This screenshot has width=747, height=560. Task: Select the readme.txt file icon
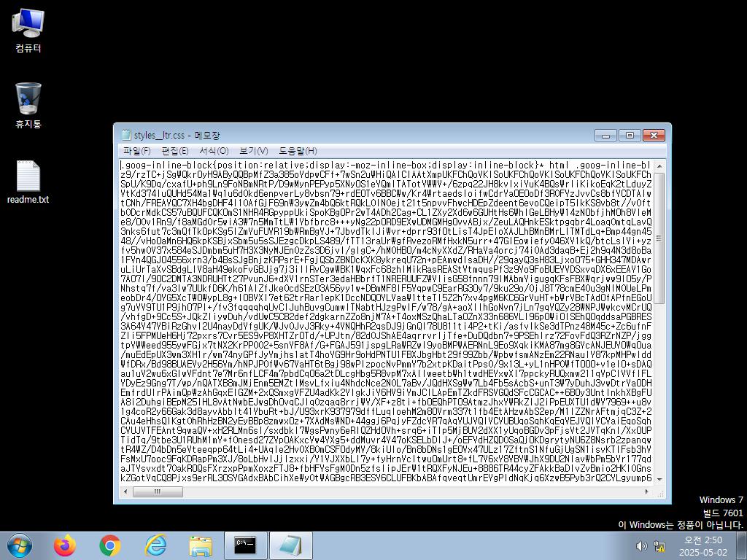tap(28, 182)
